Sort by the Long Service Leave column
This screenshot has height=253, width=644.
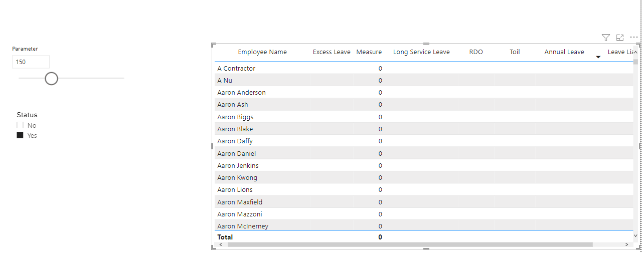point(421,52)
